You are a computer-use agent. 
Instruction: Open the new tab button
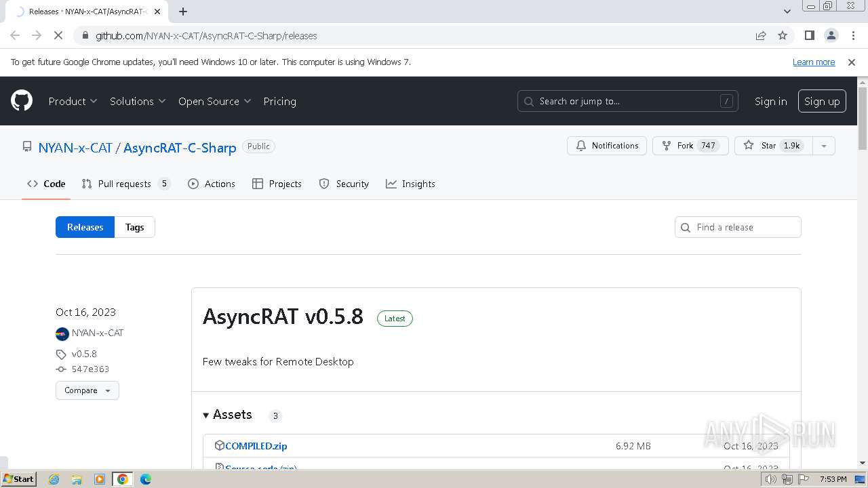(183, 12)
